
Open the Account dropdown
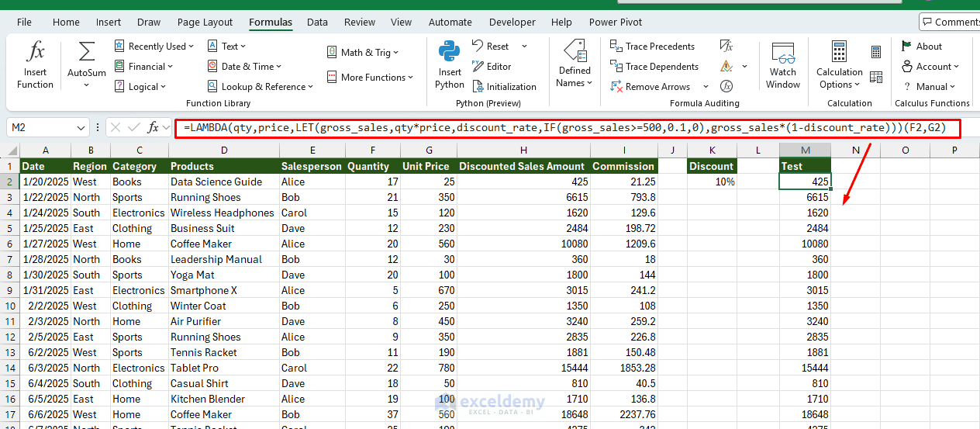[x=930, y=67]
